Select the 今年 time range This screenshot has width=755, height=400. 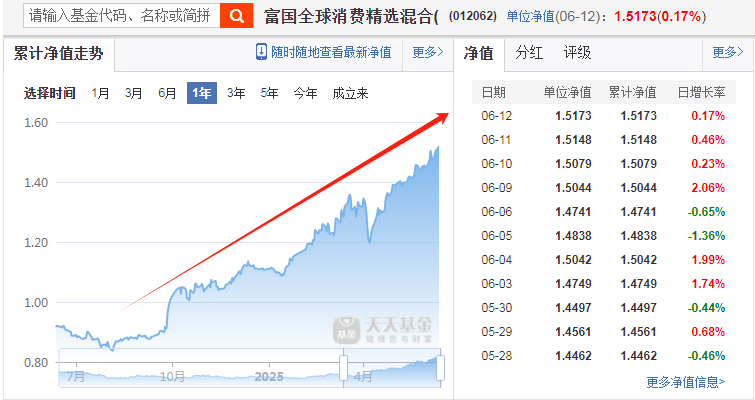[305, 93]
